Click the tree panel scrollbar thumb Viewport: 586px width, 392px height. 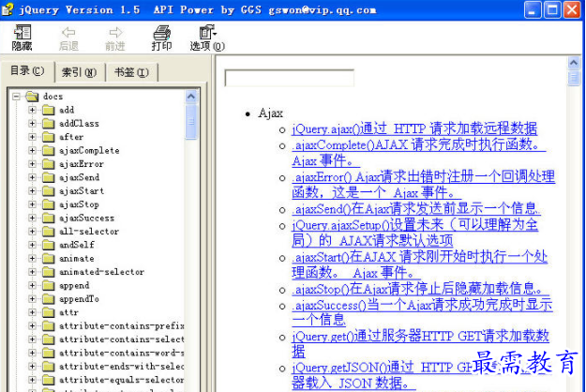click(x=191, y=122)
